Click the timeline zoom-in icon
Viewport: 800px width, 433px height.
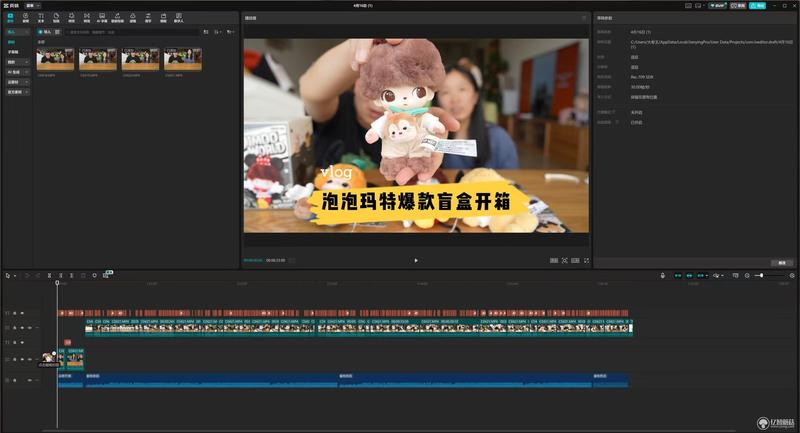(792, 275)
